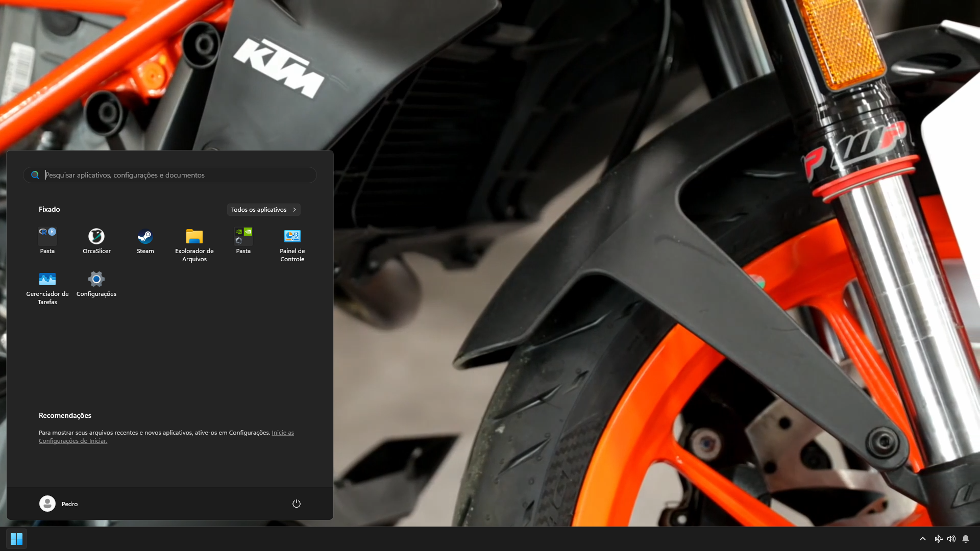Focus the Pesquisar aplicativos search field
The width and height of the screenshot is (980, 551).
point(170,175)
